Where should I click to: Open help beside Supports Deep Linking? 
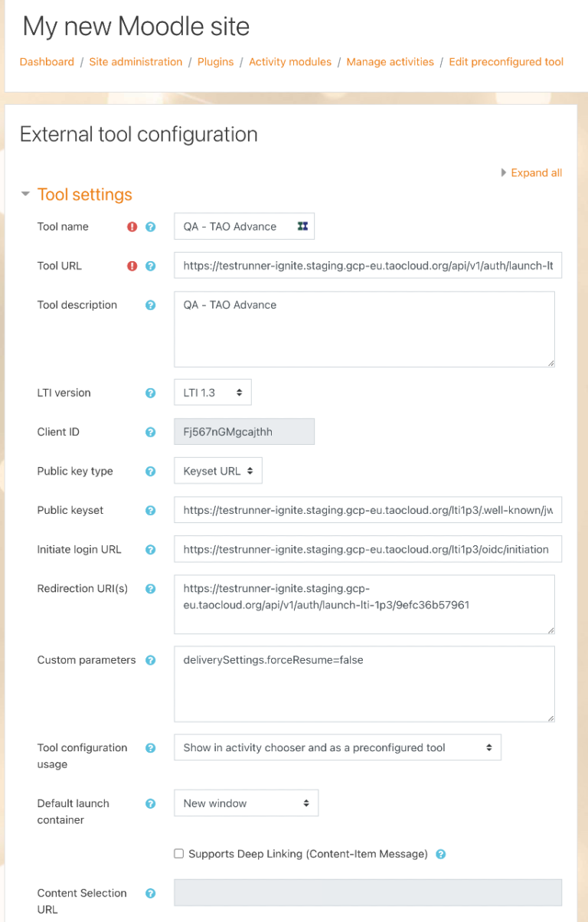pos(440,853)
